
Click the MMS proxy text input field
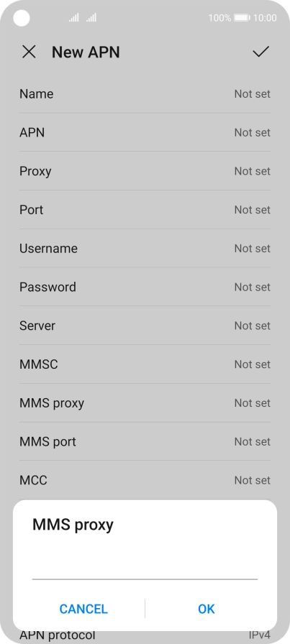click(145, 567)
